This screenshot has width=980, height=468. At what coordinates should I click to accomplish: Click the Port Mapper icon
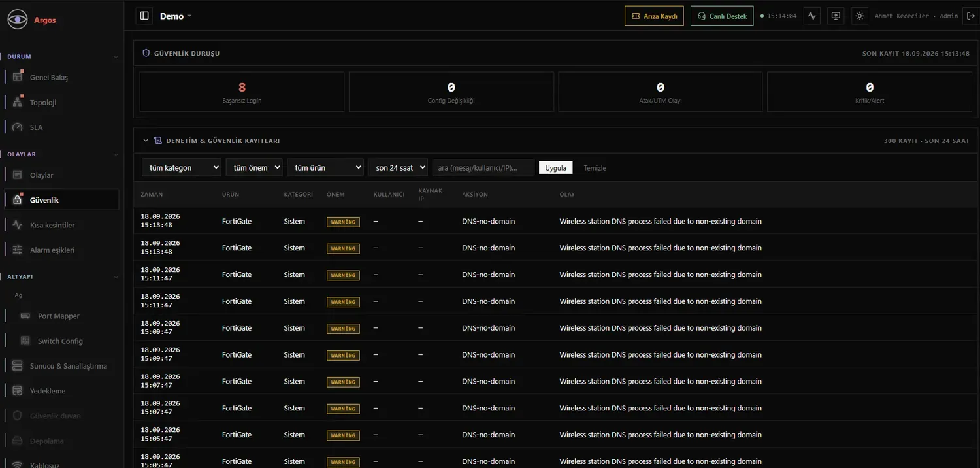click(25, 316)
